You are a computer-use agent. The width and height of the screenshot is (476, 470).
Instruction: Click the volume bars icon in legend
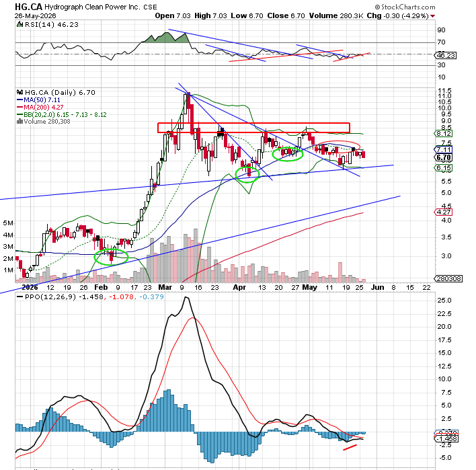[19, 122]
